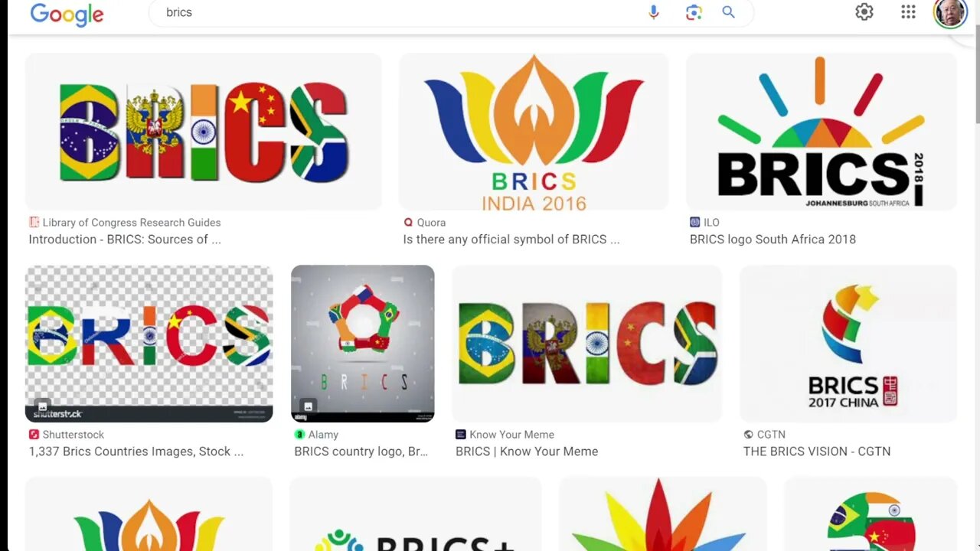Open 'BRICS logo South Africa 2018' link

tap(773, 240)
